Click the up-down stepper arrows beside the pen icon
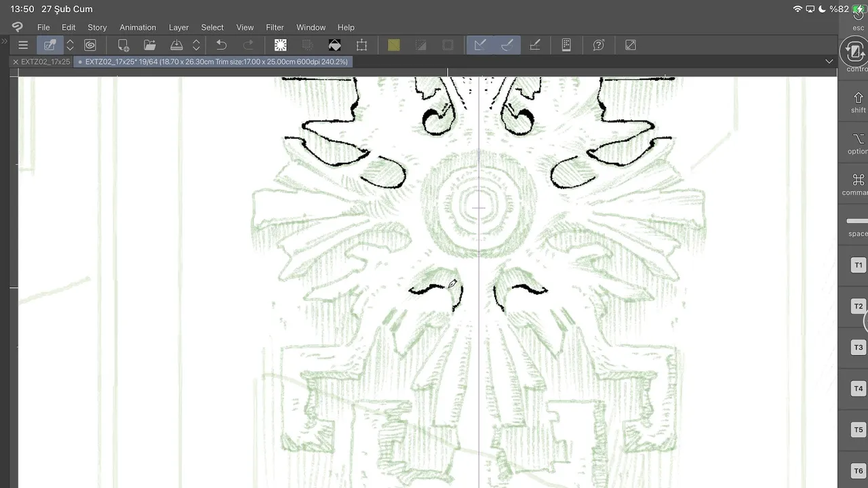This screenshot has width=868, height=488. (70, 45)
